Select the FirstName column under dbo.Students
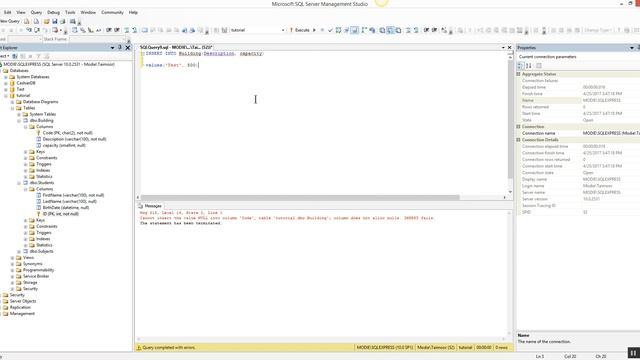Image resolution: width=640 pixels, height=360 pixels. pyautogui.click(x=73, y=195)
